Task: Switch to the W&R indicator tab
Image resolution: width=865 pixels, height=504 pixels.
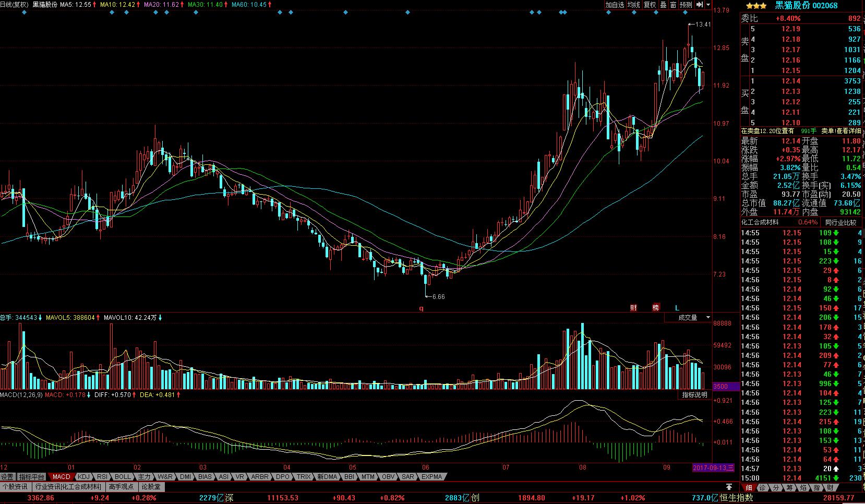Action: click(x=165, y=477)
